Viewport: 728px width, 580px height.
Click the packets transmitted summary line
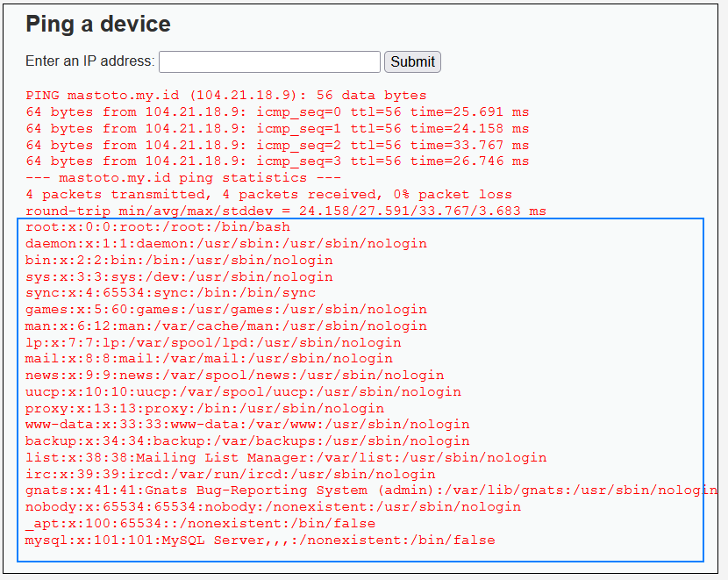268,195
